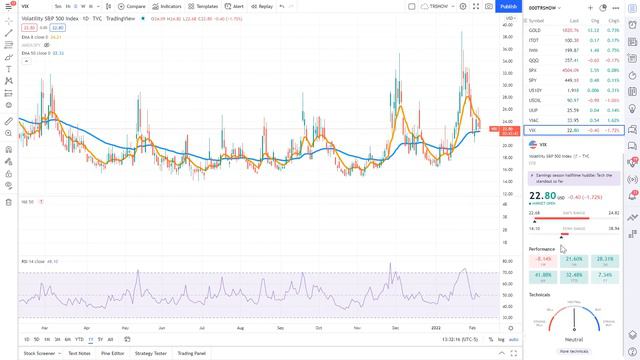
Task: Open the Trading Panel tab
Action: tap(191, 353)
